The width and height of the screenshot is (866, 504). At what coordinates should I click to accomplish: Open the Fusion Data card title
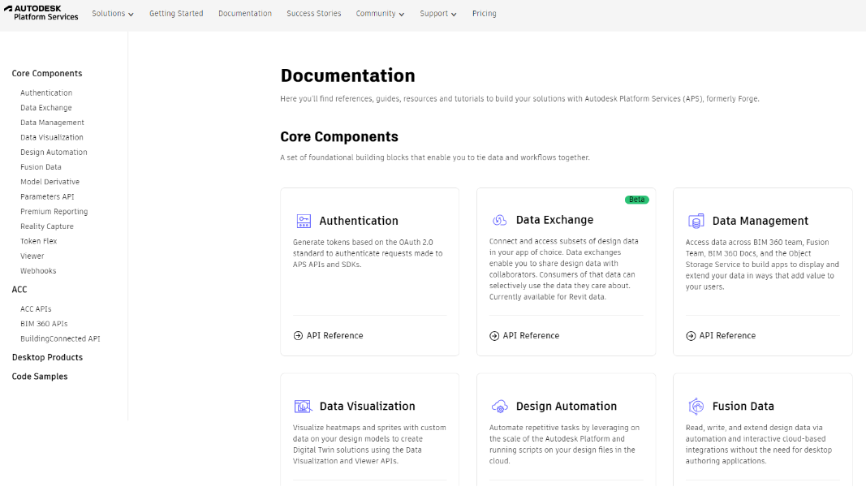point(743,407)
